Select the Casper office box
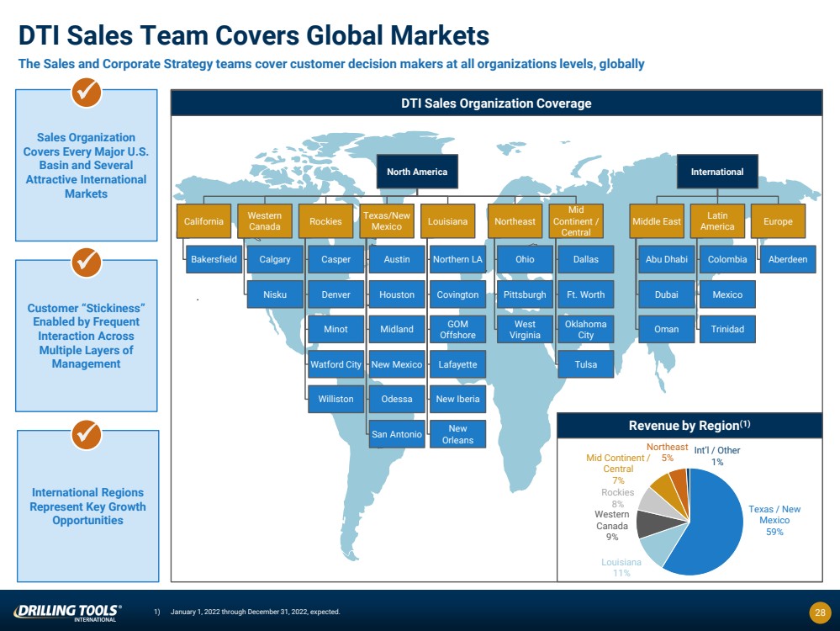The image size is (840, 631). coord(335,259)
